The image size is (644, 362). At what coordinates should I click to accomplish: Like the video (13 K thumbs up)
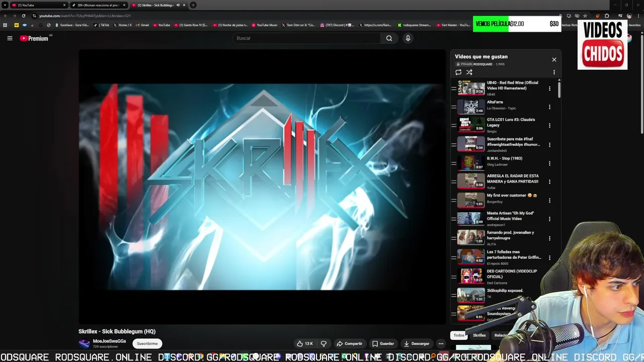(305, 343)
